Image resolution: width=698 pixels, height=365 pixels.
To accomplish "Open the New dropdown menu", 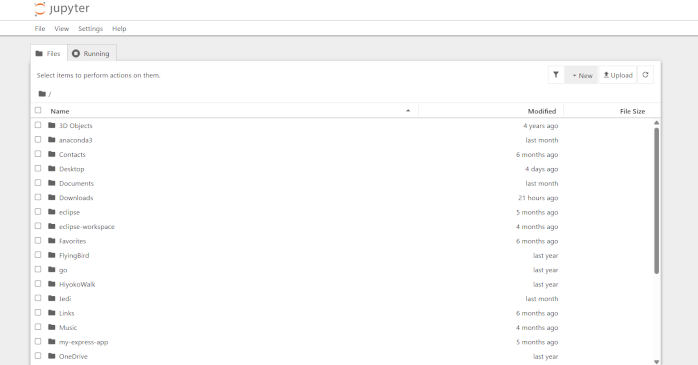I will [x=581, y=75].
